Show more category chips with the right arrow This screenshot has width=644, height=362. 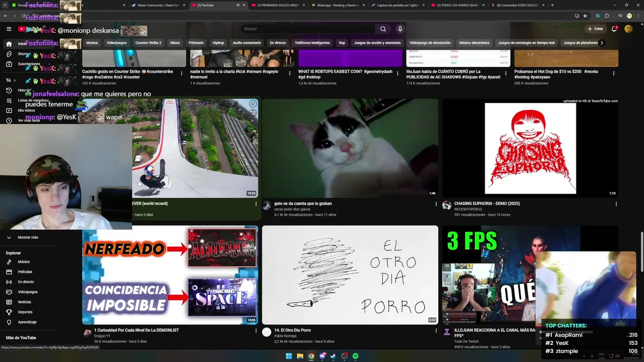601,43
